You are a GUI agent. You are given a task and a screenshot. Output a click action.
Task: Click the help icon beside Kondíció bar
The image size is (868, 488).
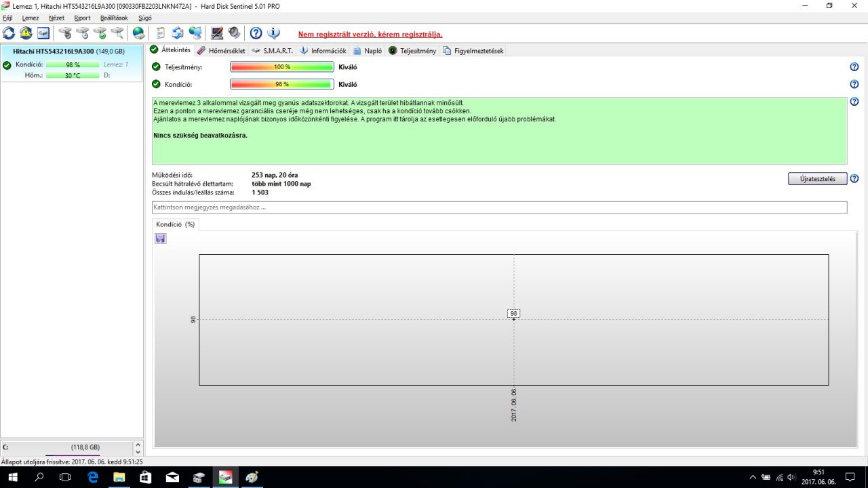(854, 84)
